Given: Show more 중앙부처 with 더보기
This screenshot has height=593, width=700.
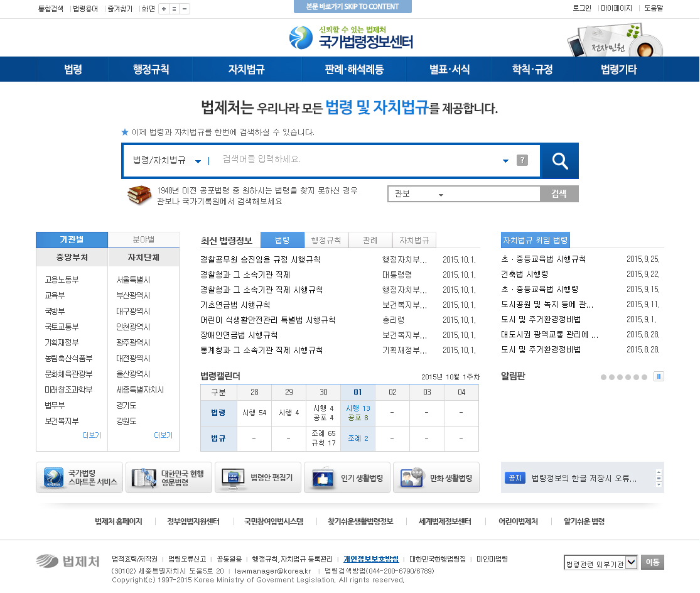Looking at the screenshot, I should [x=92, y=435].
